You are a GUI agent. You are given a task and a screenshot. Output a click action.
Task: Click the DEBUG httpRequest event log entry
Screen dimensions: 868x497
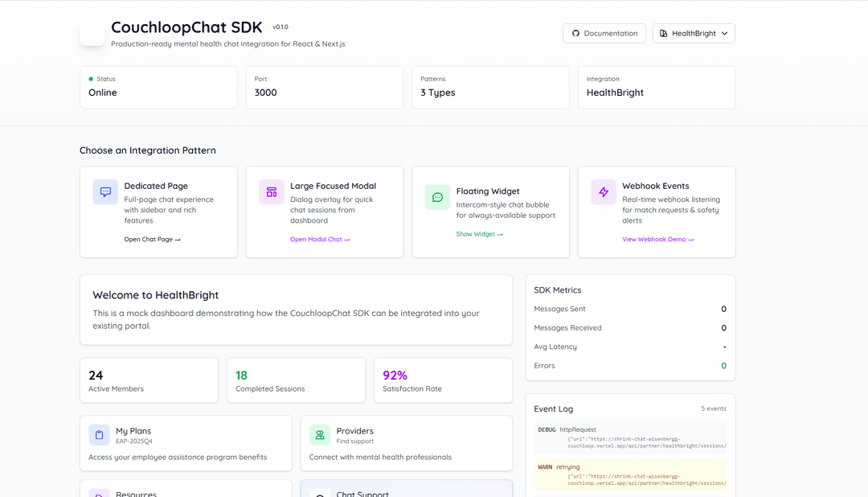pyautogui.click(x=631, y=437)
